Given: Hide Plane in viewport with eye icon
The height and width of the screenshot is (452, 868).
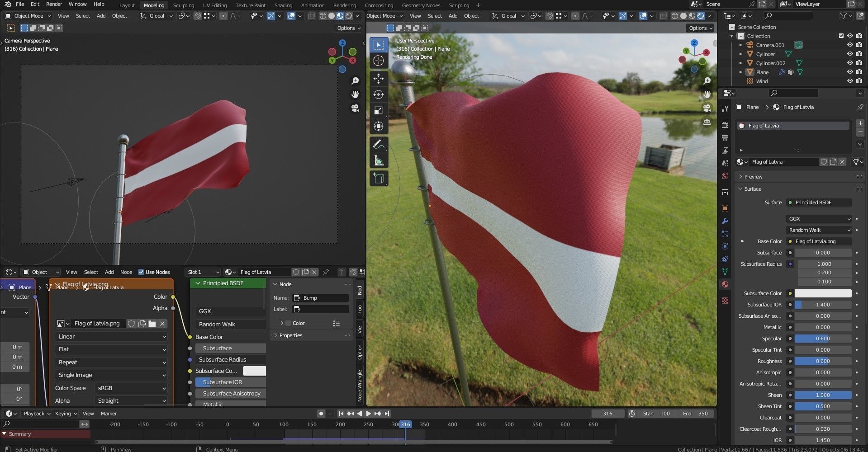Looking at the screenshot, I should (850, 72).
